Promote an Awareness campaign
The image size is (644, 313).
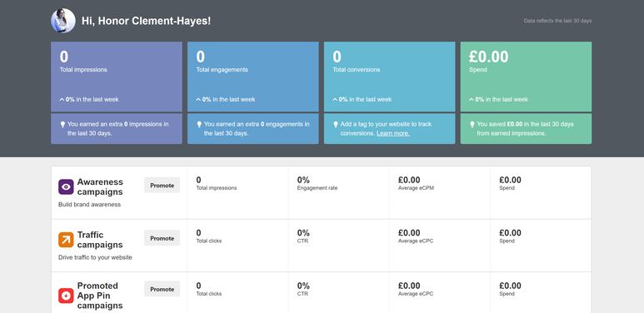point(162,185)
